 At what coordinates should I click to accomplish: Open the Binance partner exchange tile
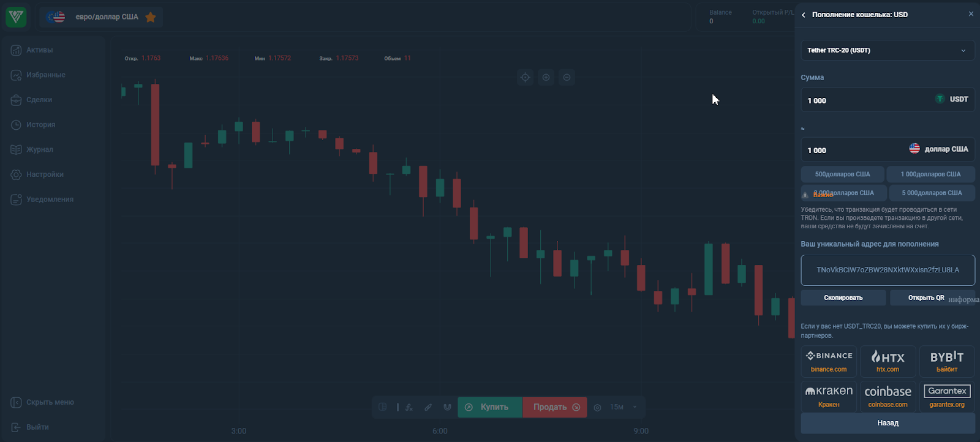(829, 361)
